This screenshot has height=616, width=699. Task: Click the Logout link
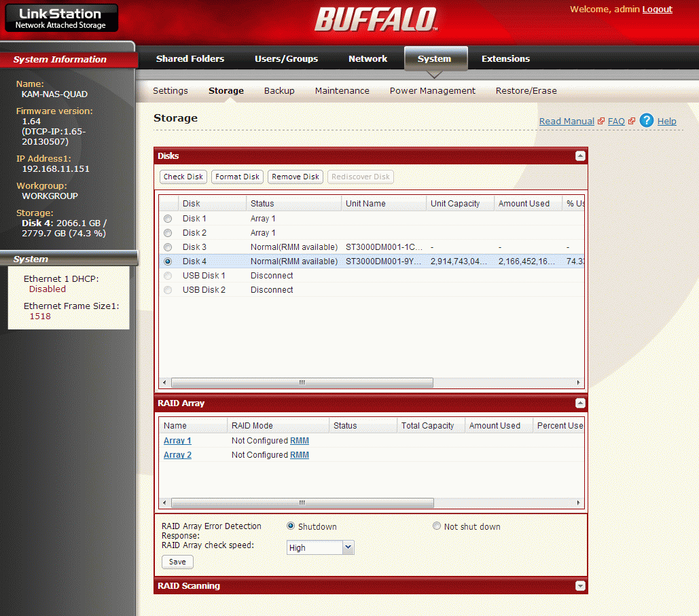point(657,10)
